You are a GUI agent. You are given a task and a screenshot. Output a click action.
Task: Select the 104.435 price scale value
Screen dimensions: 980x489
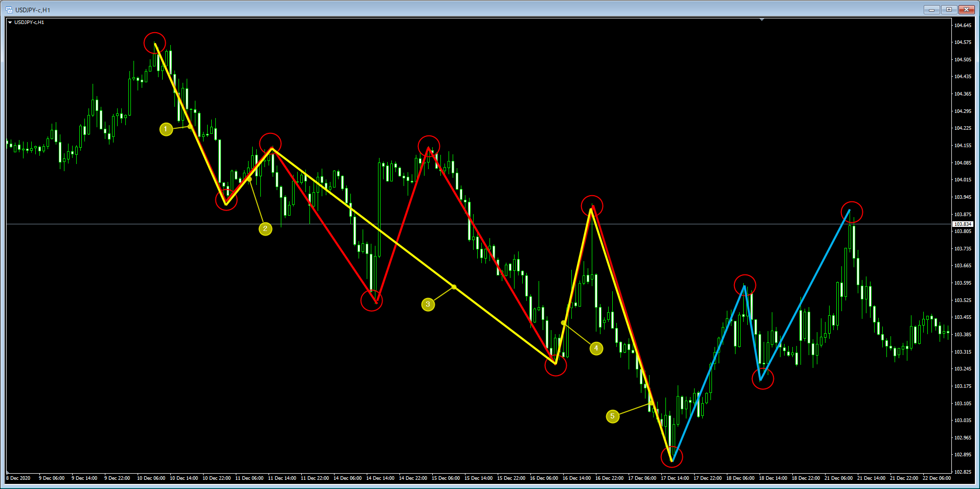click(963, 77)
